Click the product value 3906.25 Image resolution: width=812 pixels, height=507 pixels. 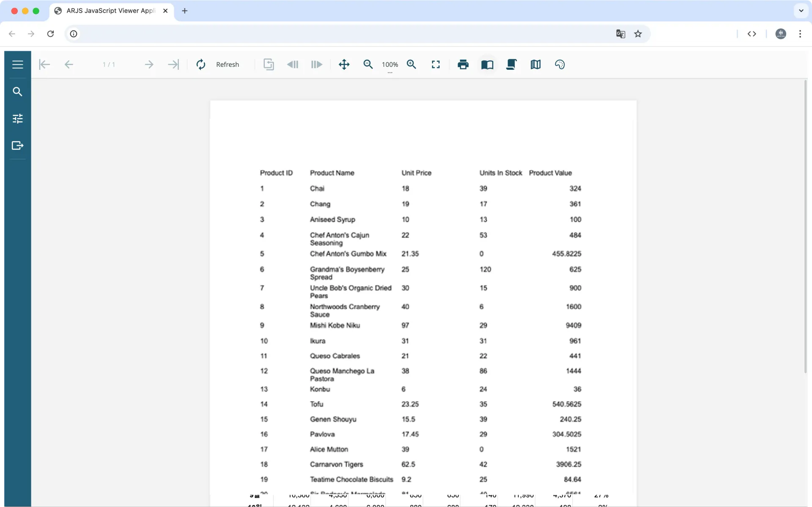pyautogui.click(x=568, y=464)
